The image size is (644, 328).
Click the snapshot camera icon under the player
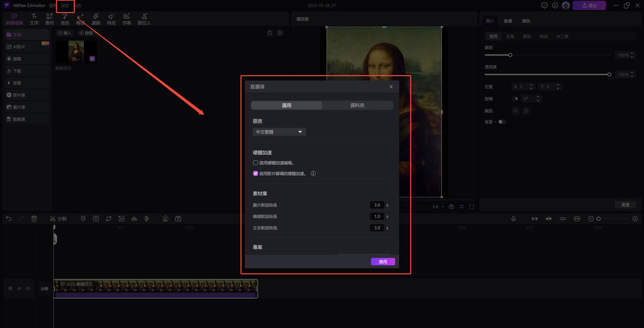coord(451,207)
